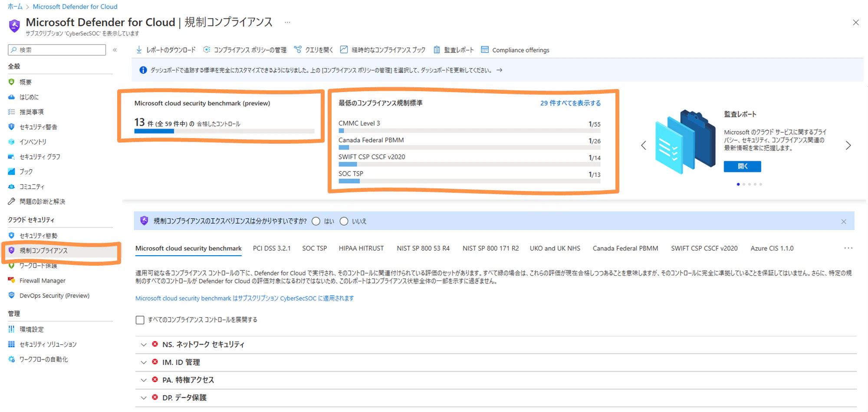Check すべてのコンプライアンス コントロールを展開する checkbox

click(140, 320)
